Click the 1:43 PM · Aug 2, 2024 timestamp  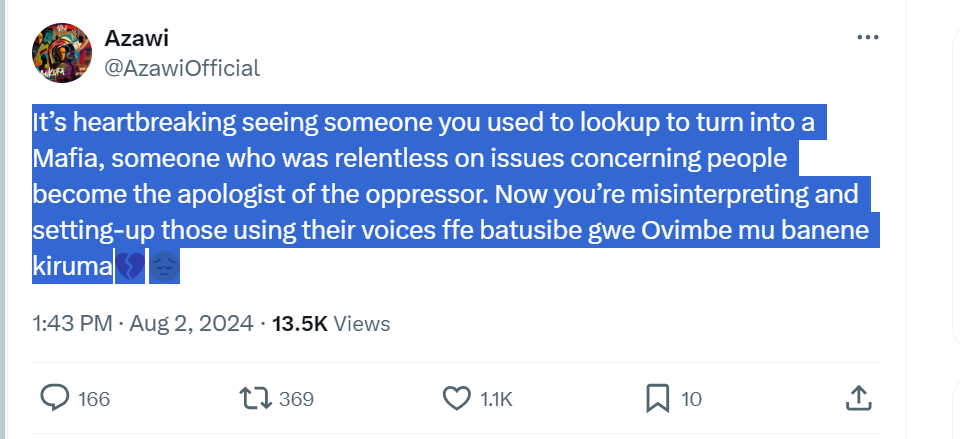click(x=143, y=323)
